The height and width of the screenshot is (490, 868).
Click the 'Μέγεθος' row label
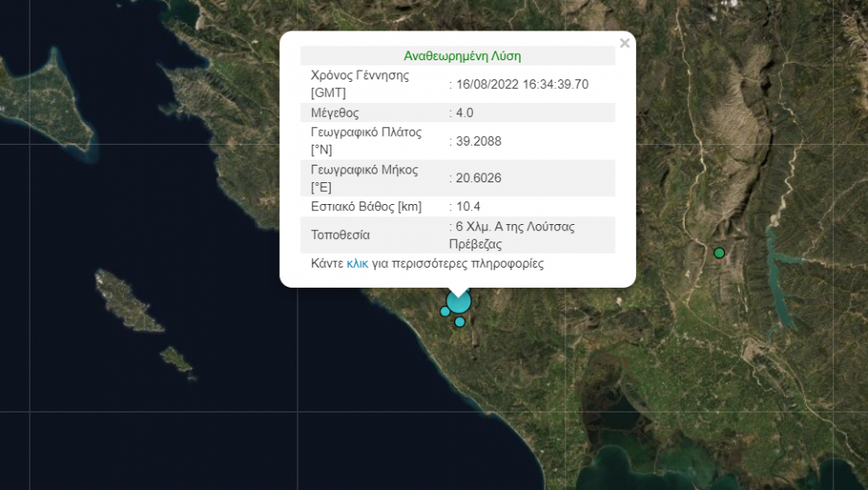pos(335,112)
